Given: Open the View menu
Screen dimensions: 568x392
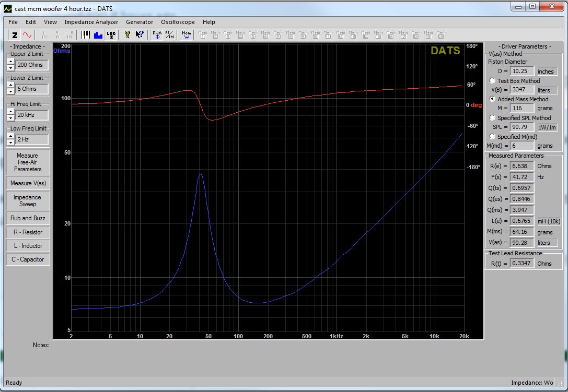Looking at the screenshot, I should [50, 22].
